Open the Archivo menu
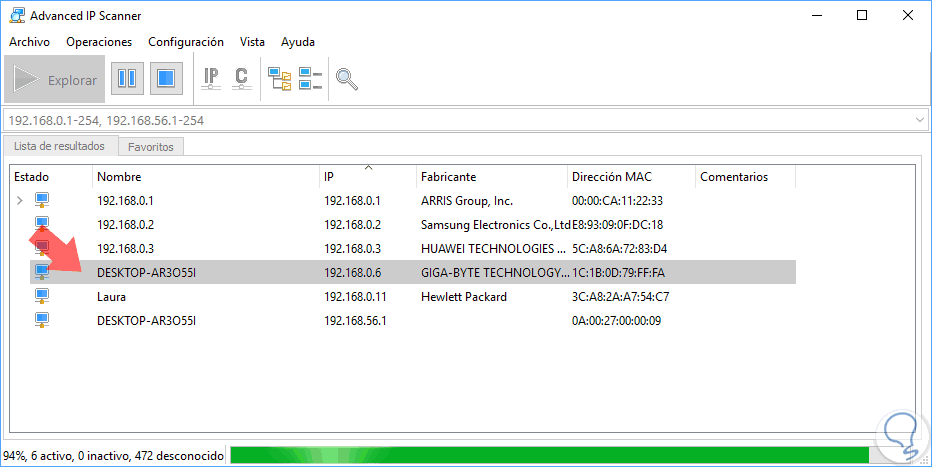Viewport: 932px width, 467px height. pos(29,42)
